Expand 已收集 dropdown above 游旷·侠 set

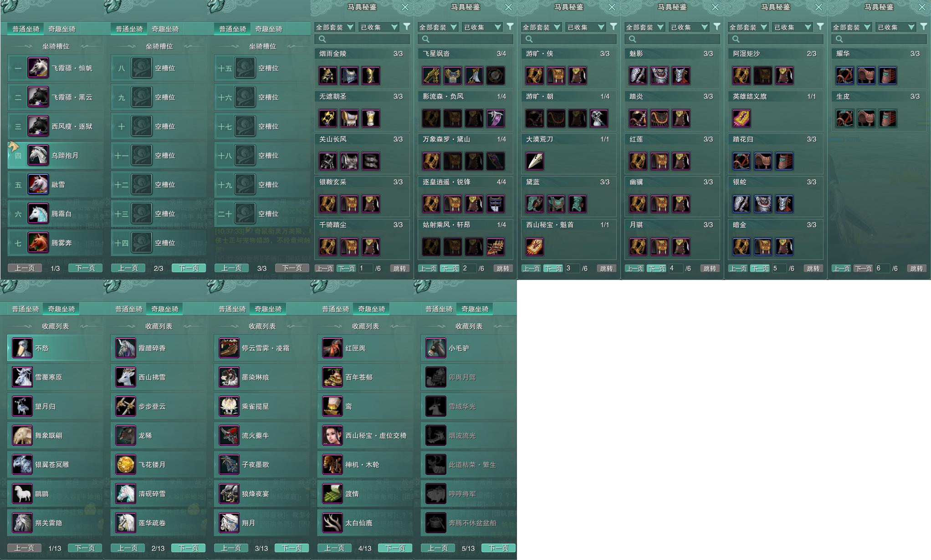[585, 27]
